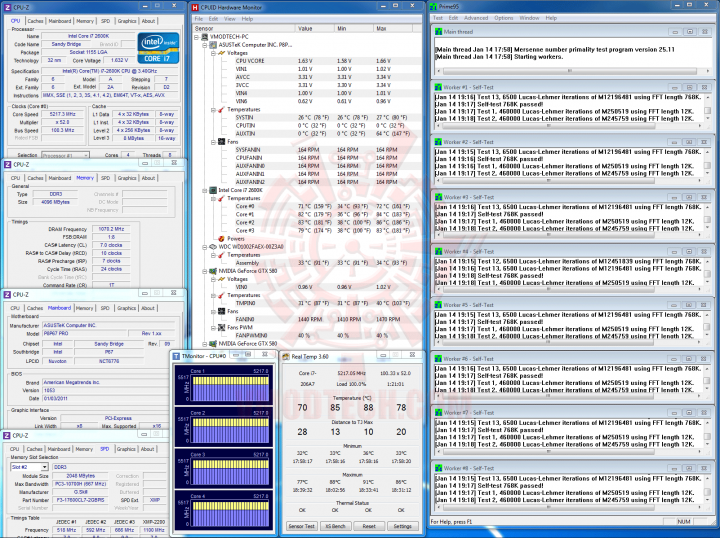
Task: Click the Core Speed 5217.3 MHz field
Action: coord(62,114)
